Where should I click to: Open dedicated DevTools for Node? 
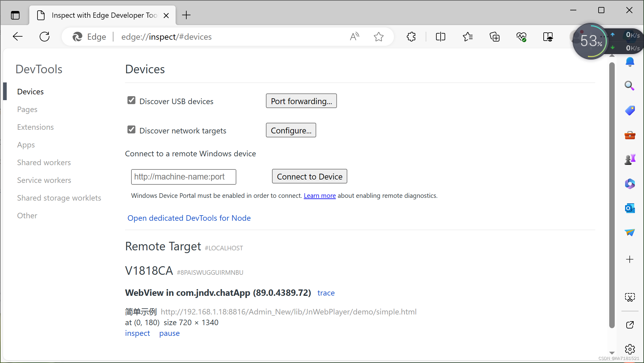pos(189,218)
